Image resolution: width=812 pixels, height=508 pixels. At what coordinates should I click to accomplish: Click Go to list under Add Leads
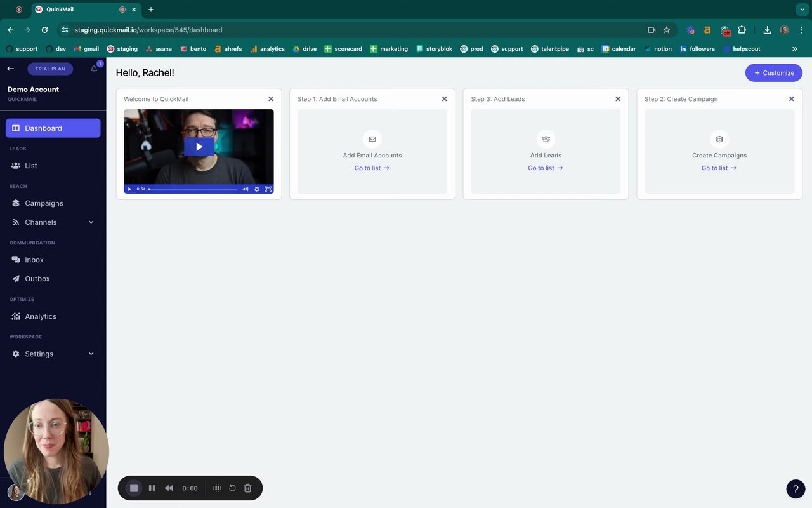pos(546,168)
